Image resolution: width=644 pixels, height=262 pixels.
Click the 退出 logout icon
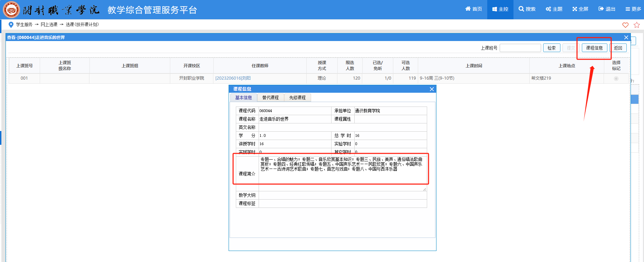click(x=601, y=9)
